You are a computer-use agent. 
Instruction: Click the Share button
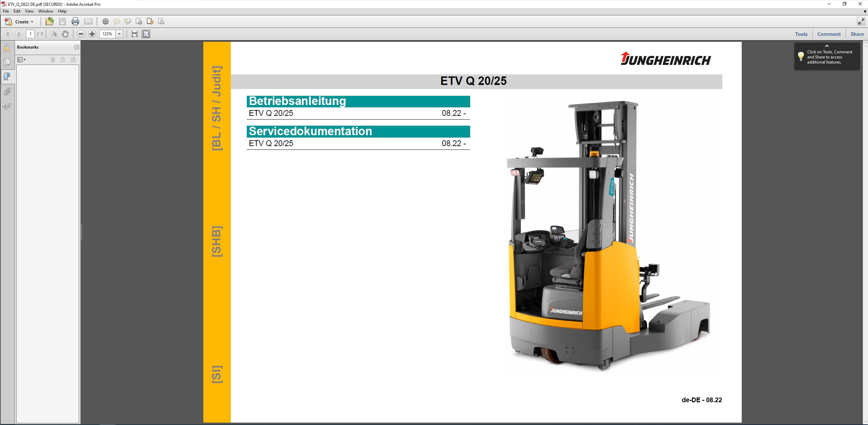point(857,34)
